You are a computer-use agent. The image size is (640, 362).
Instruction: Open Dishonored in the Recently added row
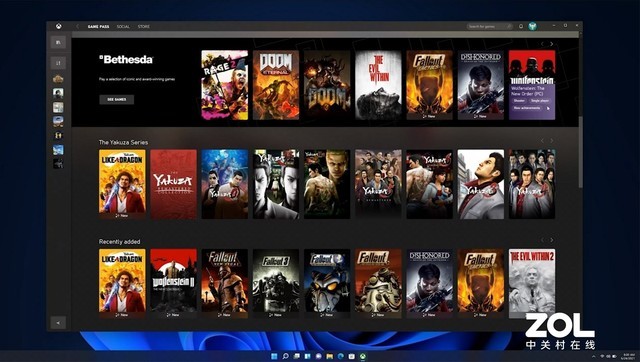tap(429, 284)
